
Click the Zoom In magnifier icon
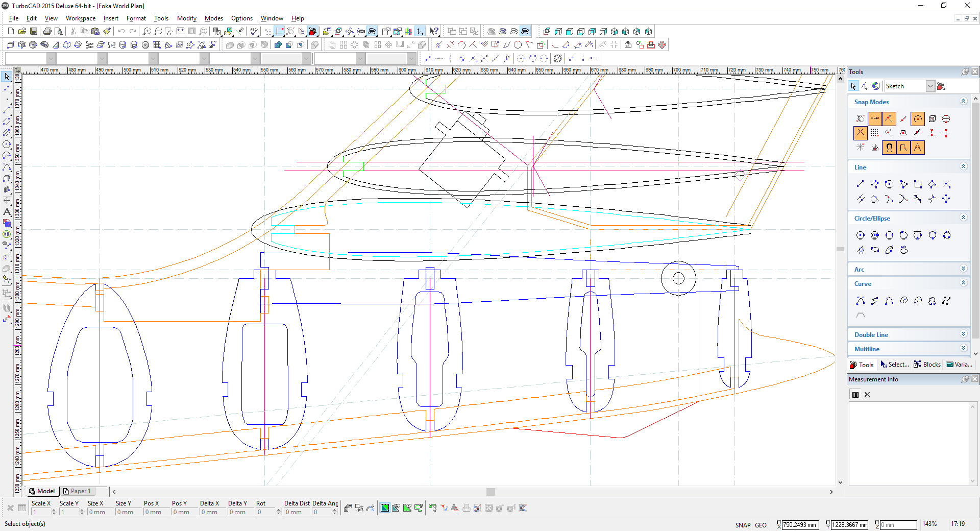[x=146, y=32]
